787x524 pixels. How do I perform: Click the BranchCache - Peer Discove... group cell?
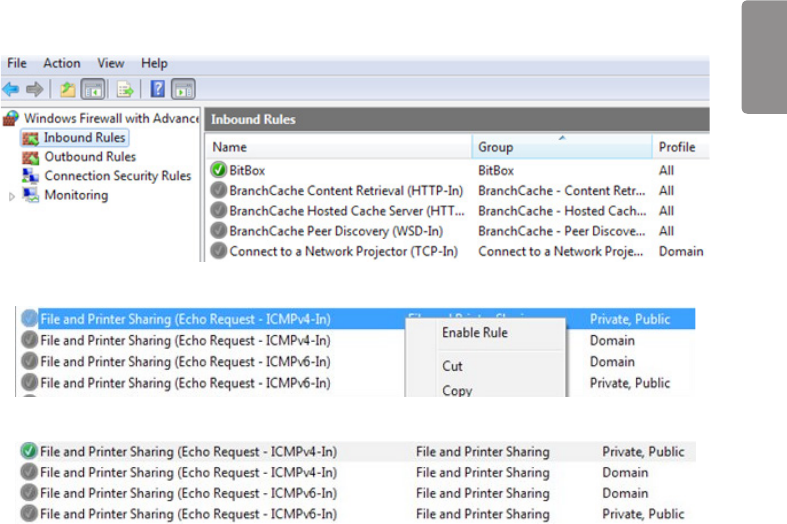click(562, 231)
